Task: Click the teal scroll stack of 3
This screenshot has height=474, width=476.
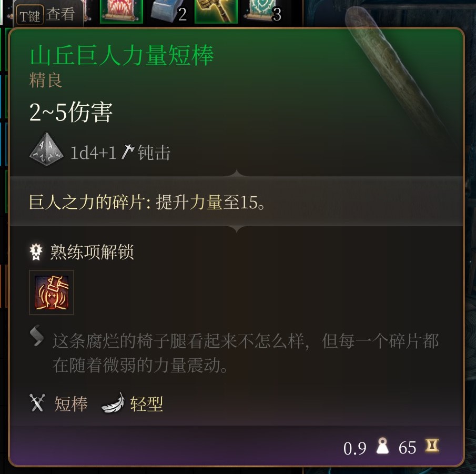Action: pyautogui.click(x=263, y=12)
